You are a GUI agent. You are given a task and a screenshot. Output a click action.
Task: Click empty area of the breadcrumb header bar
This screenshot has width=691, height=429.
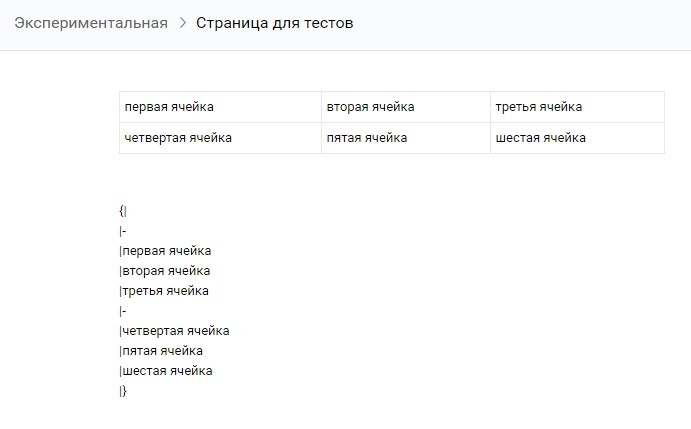pyautogui.click(x=520, y=24)
